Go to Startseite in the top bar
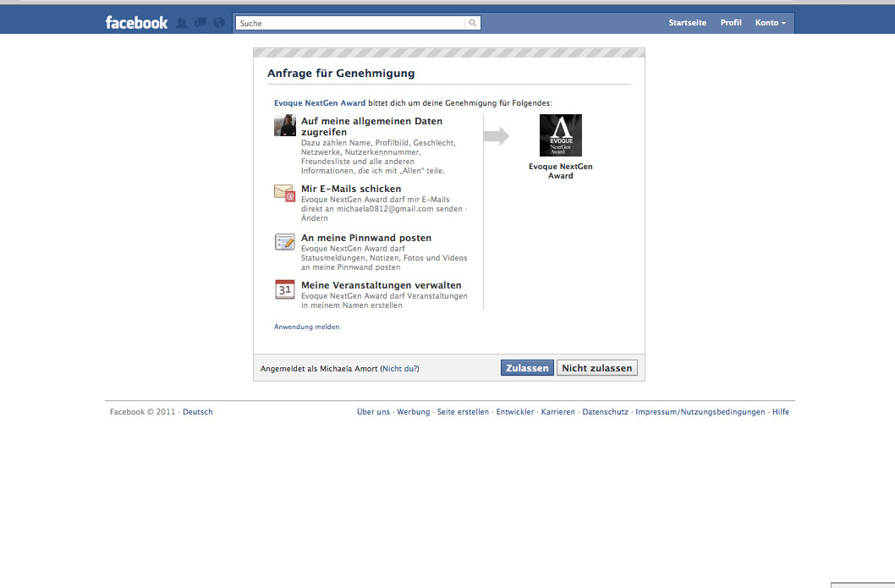 (687, 23)
